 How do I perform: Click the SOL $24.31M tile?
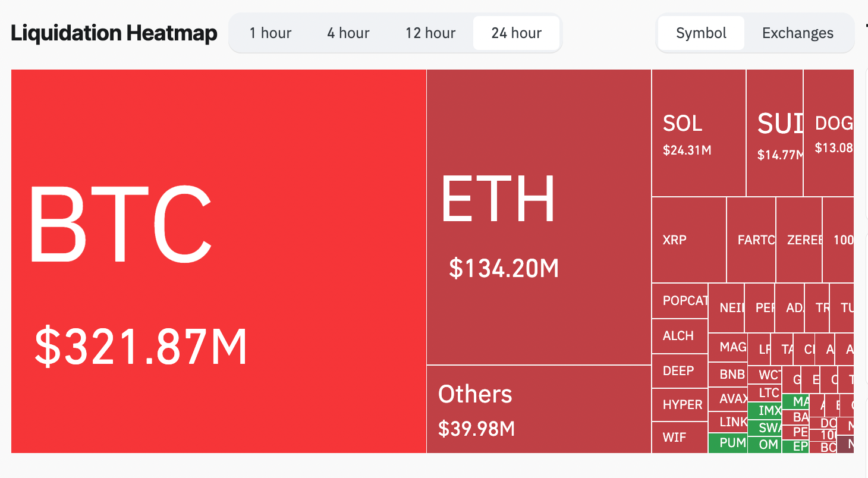(x=699, y=133)
